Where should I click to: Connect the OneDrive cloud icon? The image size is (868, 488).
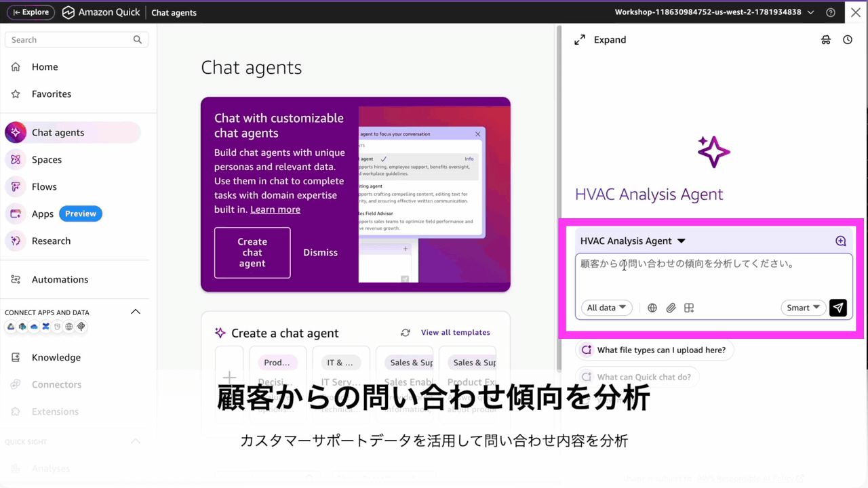34,327
